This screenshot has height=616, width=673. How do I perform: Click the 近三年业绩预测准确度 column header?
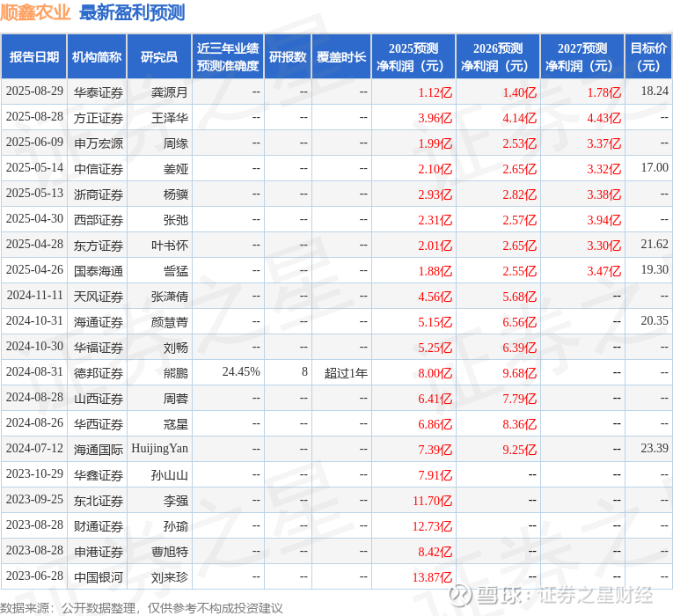point(228,56)
